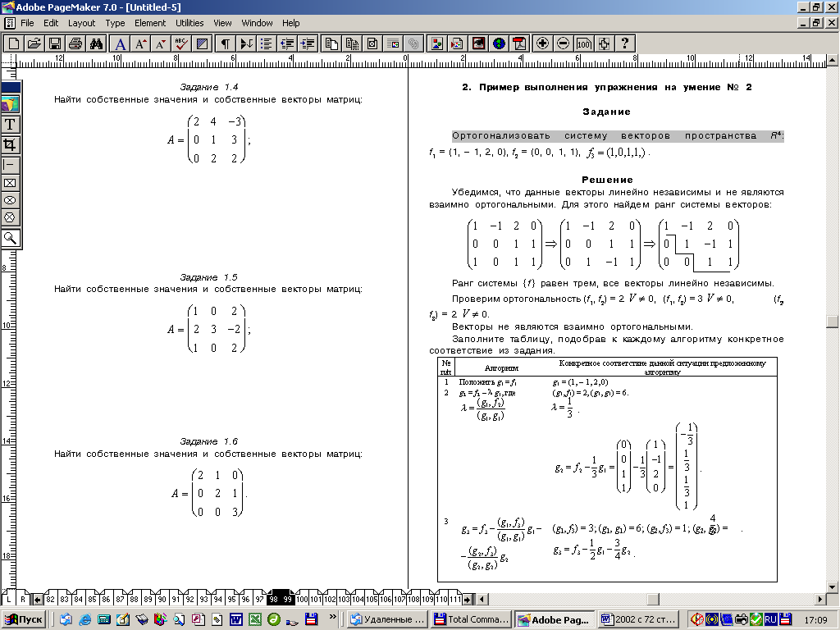This screenshot has height=630, width=840.
Task: Switch to Удаленные taskbar button
Action: (x=388, y=619)
